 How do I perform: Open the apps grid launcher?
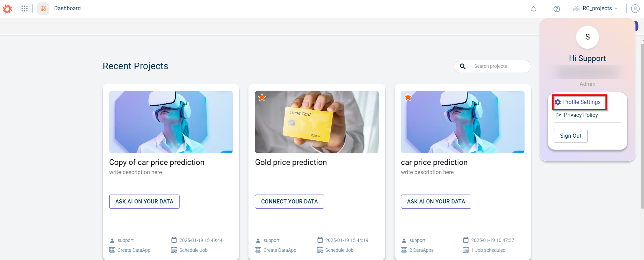click(x=25, y=9)
